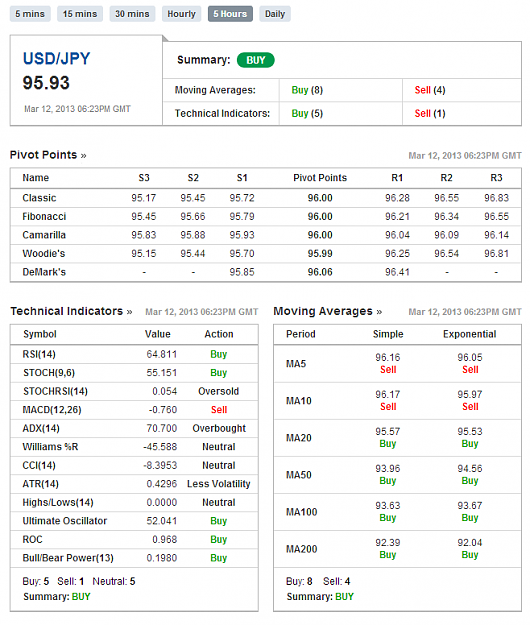
Task: Click Sell (1) in Technical Indicators summary
Action: tap(430, 114)
